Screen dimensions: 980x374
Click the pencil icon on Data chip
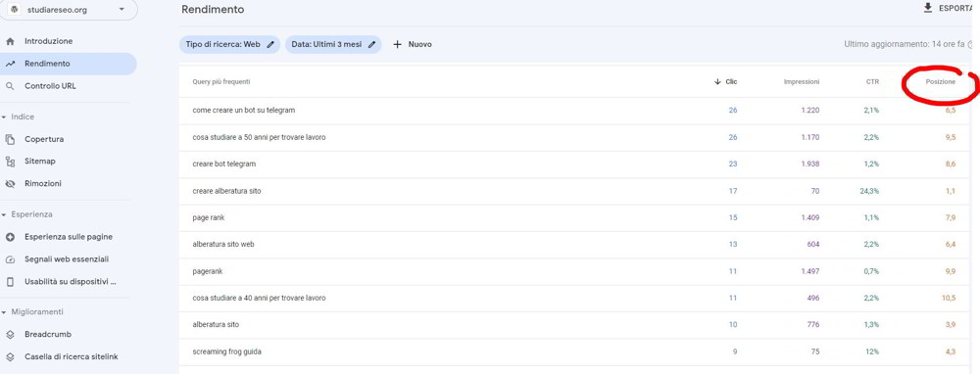pyautogui.click(x=371, y=44)
